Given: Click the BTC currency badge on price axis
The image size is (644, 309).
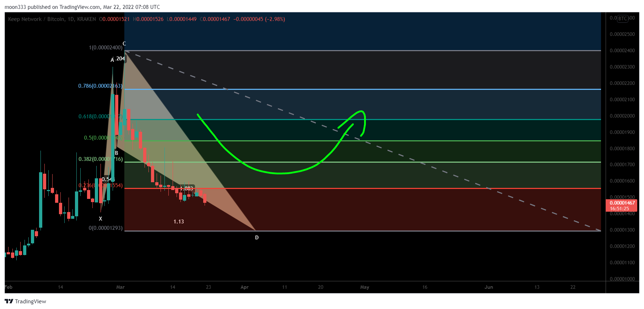Looking at the screenshot, I should (622, 18).
